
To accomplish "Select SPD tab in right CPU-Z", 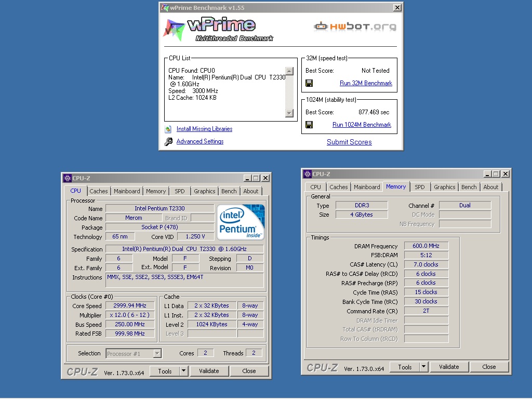I will 419,187.
